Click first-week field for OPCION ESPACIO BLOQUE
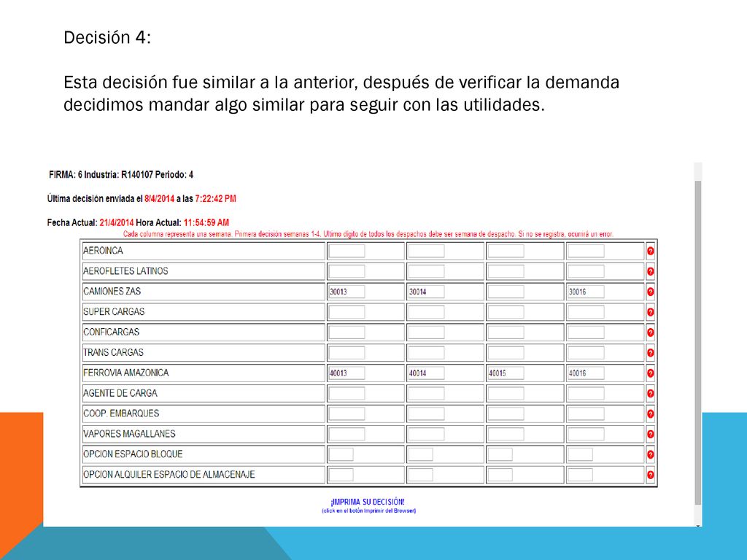Image resolution: width=747 pixels, height=560 pixels. click(x=341, y=454)
